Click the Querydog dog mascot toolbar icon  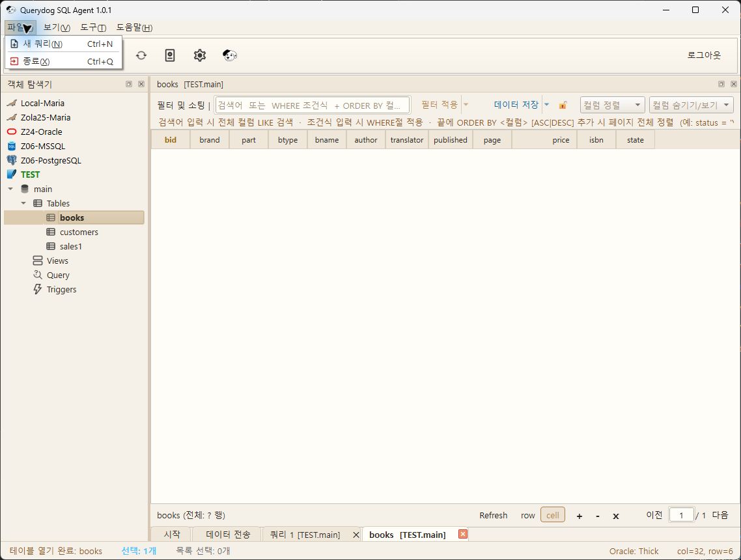click(230, 55)
